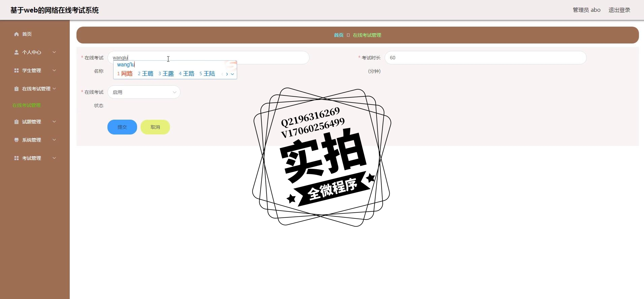Screen dimensions: 644x299
Task: Click the clipboard icon for 试题管理
Action: point(16,122)
